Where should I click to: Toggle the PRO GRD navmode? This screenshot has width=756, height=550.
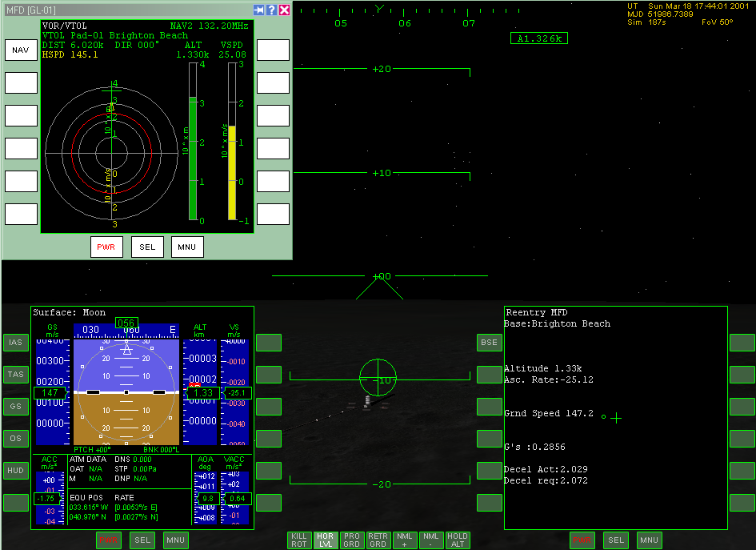[351, 540]
